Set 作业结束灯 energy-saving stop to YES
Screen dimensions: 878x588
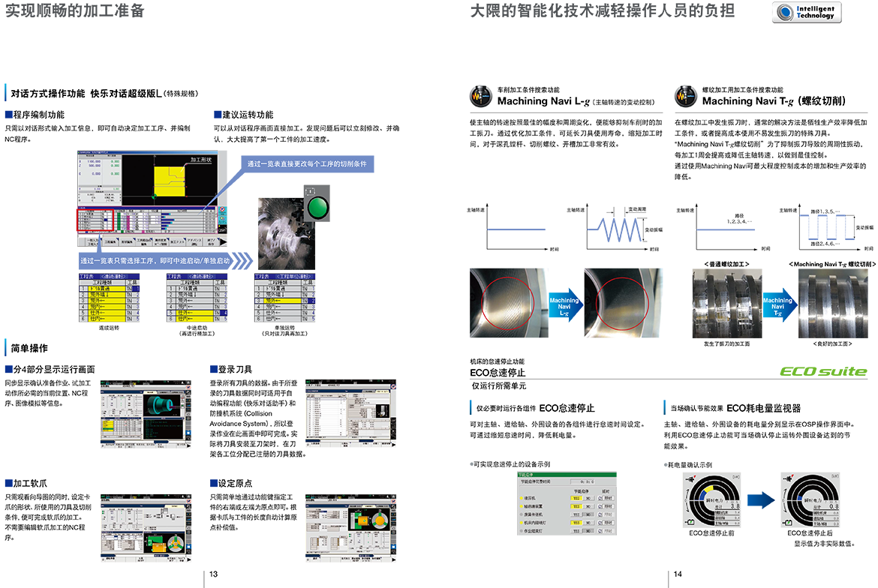[x=576, y=531]
